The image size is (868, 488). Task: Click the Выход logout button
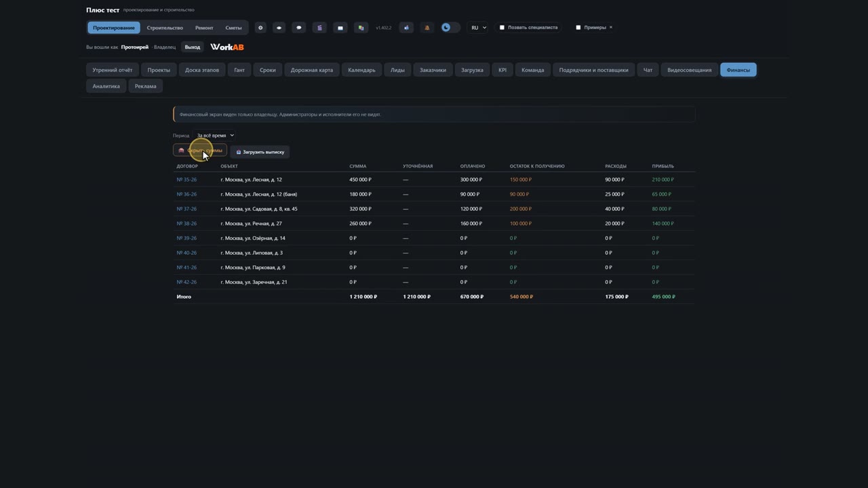pyautogui.click(x=193, y=47)
